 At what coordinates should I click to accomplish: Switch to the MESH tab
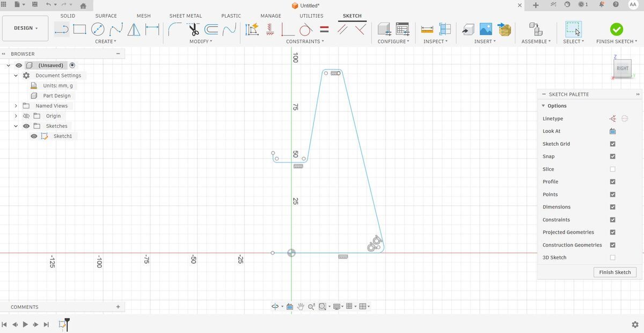(x=143, y=16)
